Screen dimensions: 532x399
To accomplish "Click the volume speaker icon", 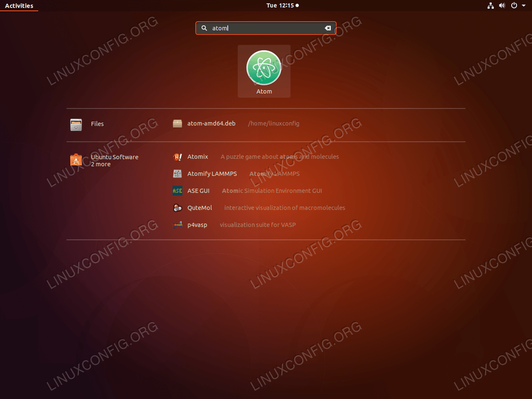I will [x=502, y=6].
